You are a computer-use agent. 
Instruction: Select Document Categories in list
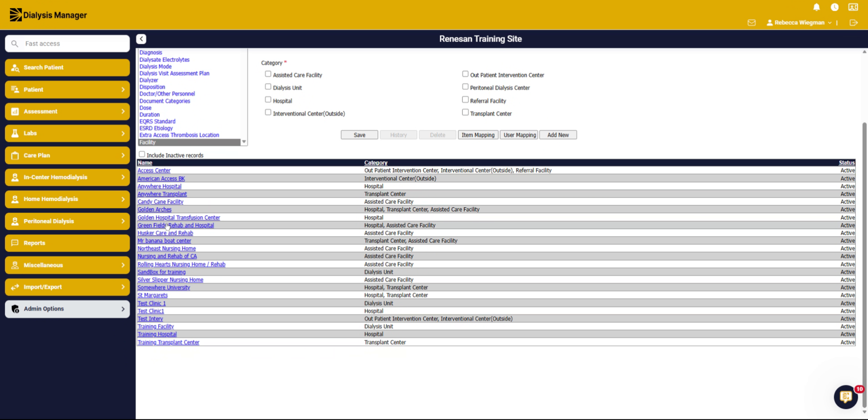(165, 101)
